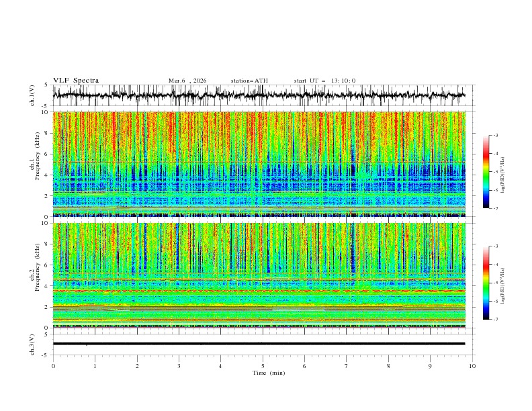532x411 pixels.
Task: Click the "VLF Spectra" plot title
Action: point(76,81)
